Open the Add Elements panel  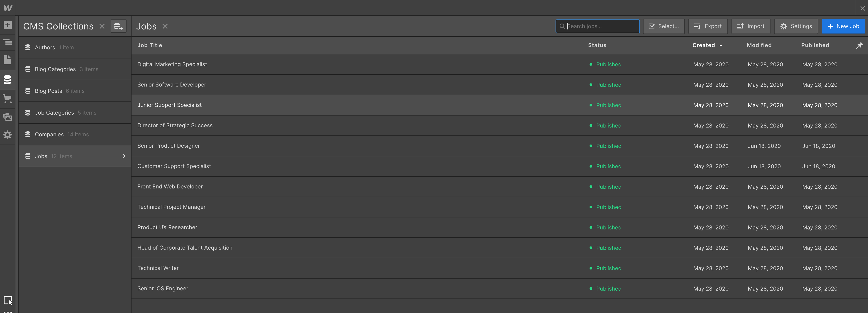7,25
